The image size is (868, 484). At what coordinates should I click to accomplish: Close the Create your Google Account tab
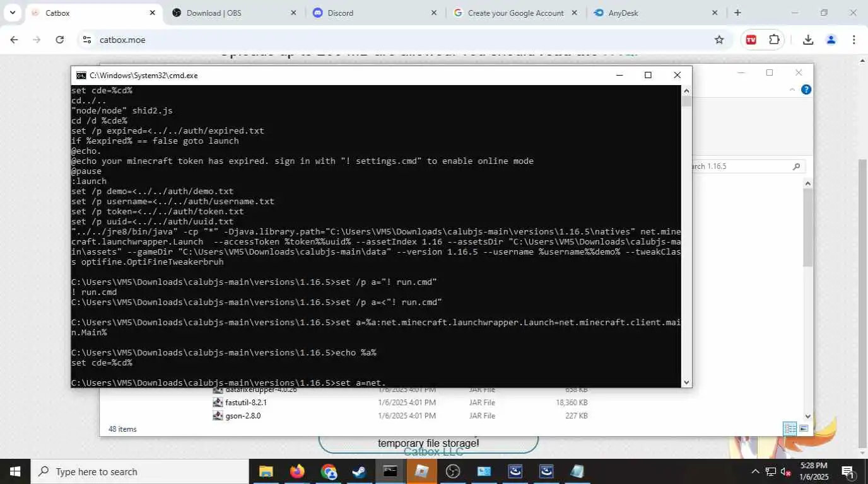point(574,13)
